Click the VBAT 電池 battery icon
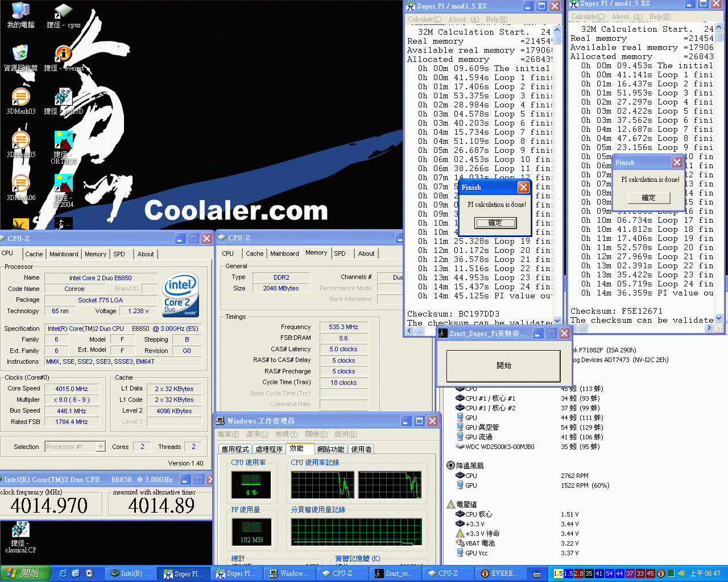Image resolution: width=728 pixels, height=582 pixels. [460, 543]
